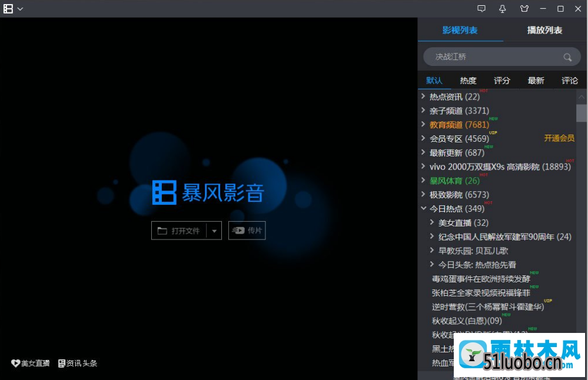Expand the 教育频道 (7681) category

pos(423,124)
